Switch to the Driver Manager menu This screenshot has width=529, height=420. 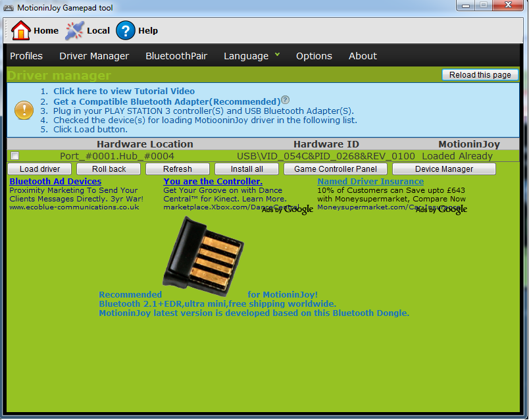point(94,56)
